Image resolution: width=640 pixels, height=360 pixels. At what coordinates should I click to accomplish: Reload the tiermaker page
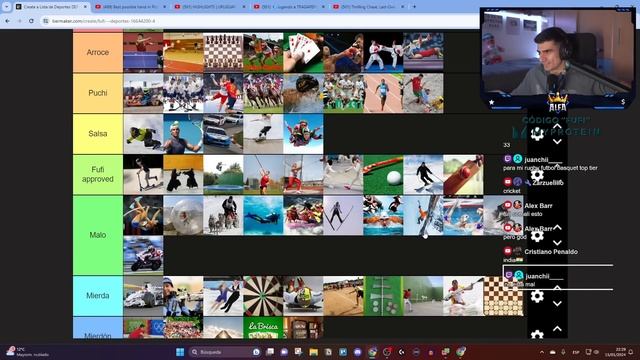(31, 21)
